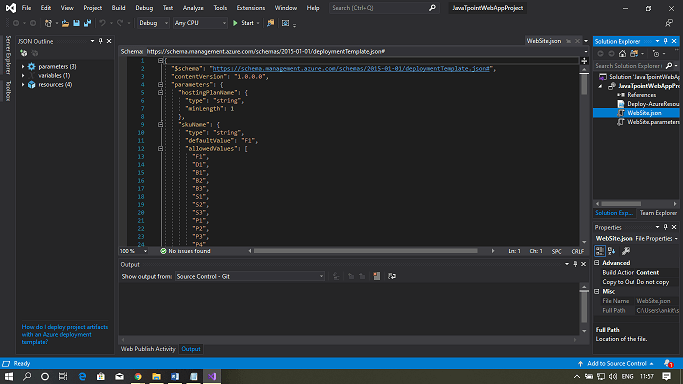The width and height of the screenshot is (683, 384).
Task: Collapse the parameters block on line 4
Action: coord(160,85)
